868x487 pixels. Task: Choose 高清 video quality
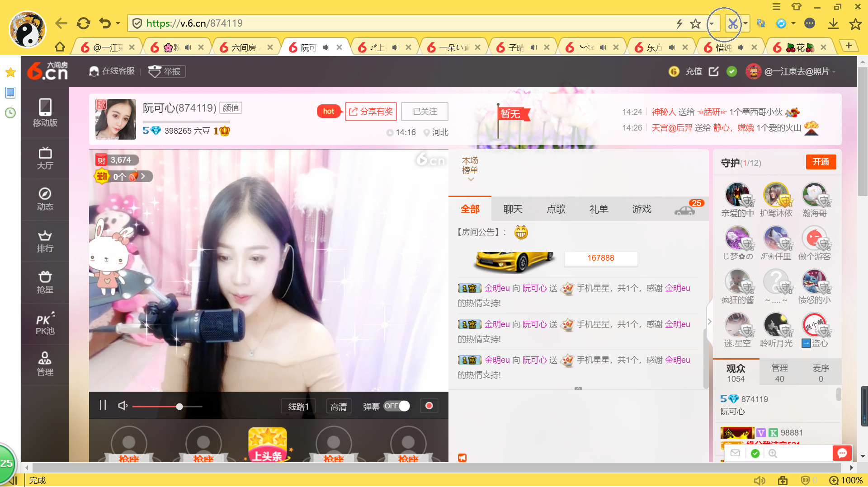tap(339, 407)
